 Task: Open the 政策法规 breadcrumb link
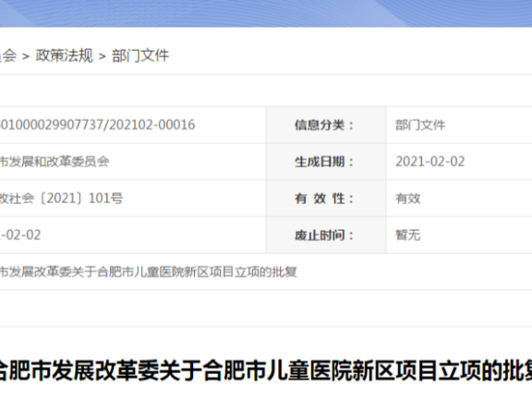tap(64, 55)
